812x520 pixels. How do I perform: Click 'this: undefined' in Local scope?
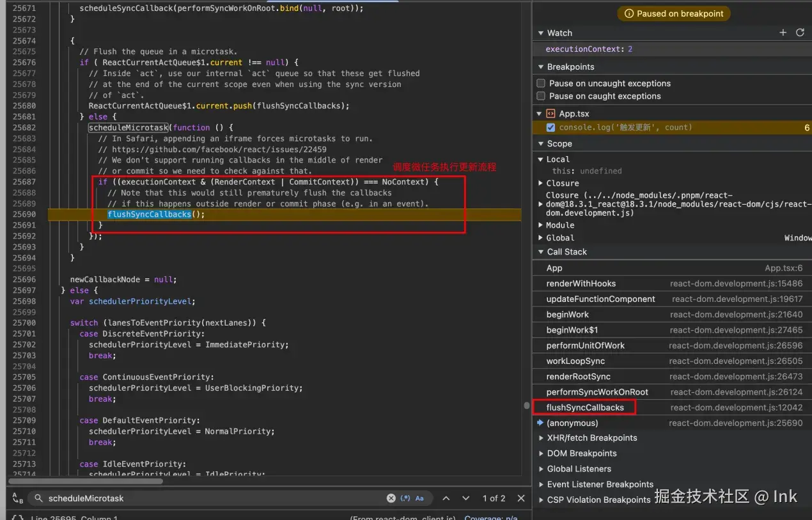click(x=587, y=171)
